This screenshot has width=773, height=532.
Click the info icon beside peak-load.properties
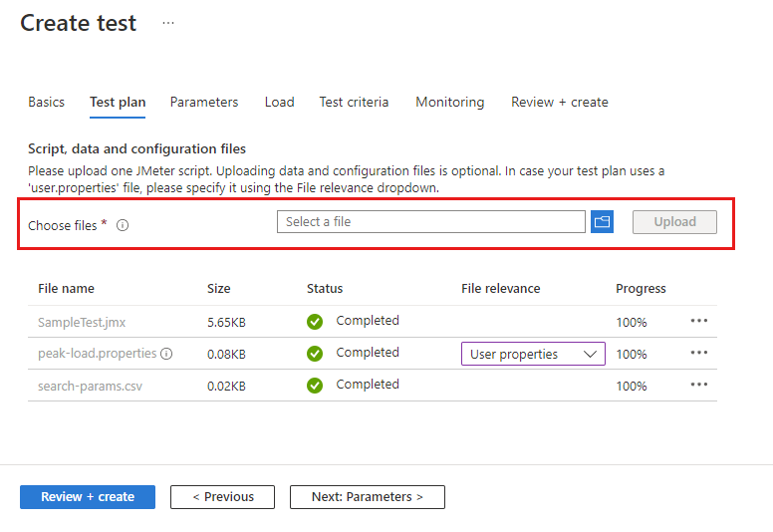(x=166, y=354)
